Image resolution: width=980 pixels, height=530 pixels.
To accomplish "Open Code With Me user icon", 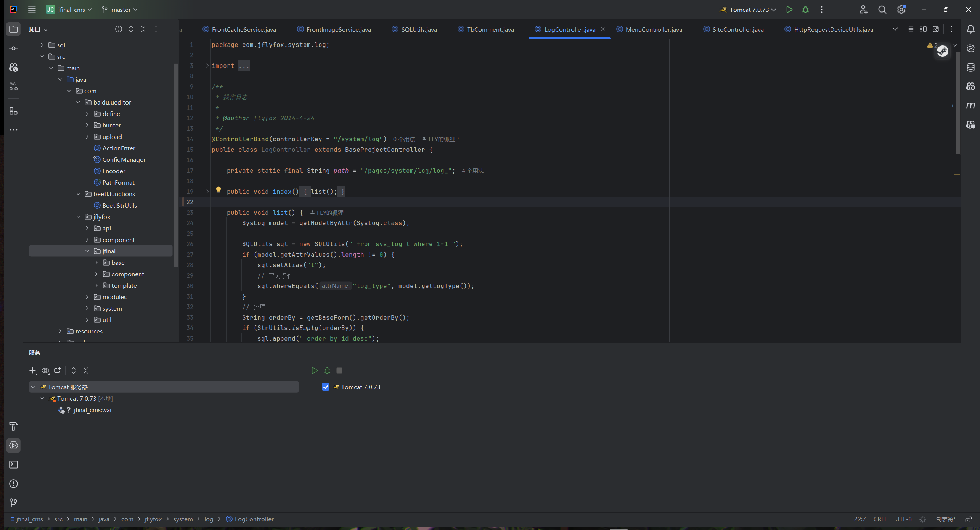I will pyautogui.click(x=863, y=10).
